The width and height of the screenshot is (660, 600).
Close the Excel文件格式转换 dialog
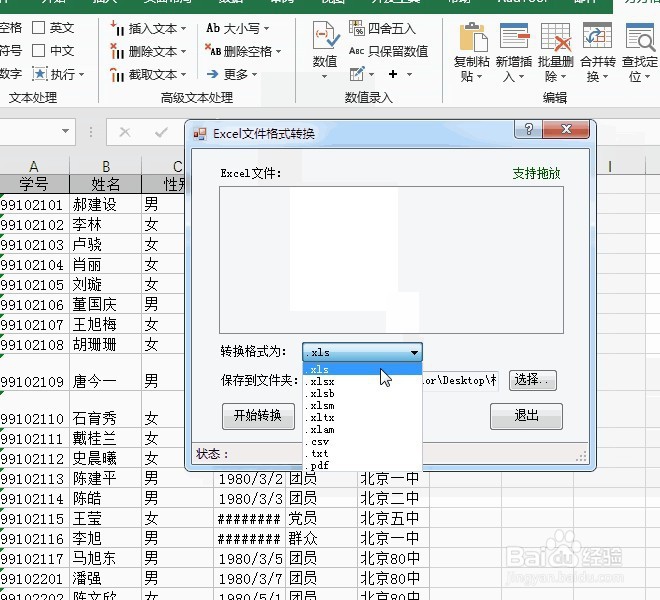click(x=566, y=128)
